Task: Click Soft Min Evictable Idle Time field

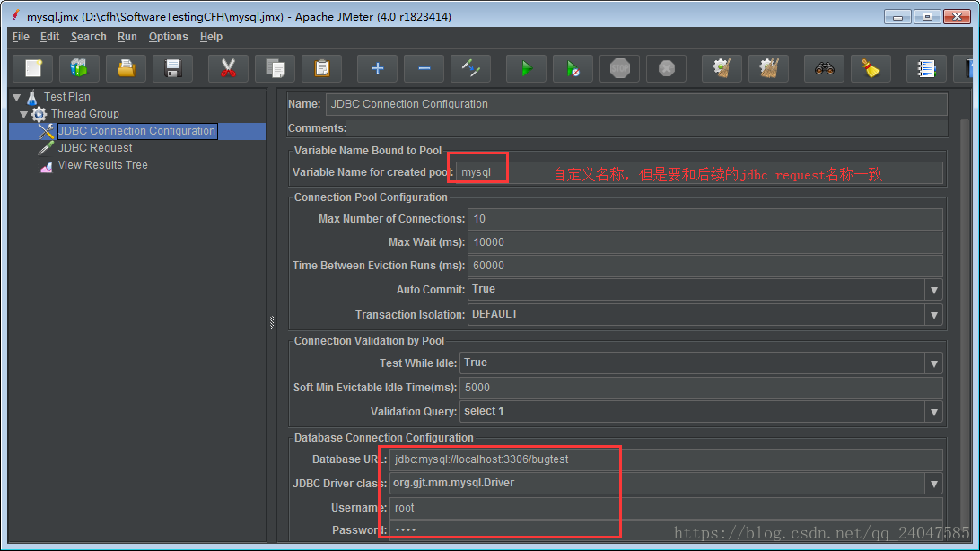Action: click(x=701, y=388)
